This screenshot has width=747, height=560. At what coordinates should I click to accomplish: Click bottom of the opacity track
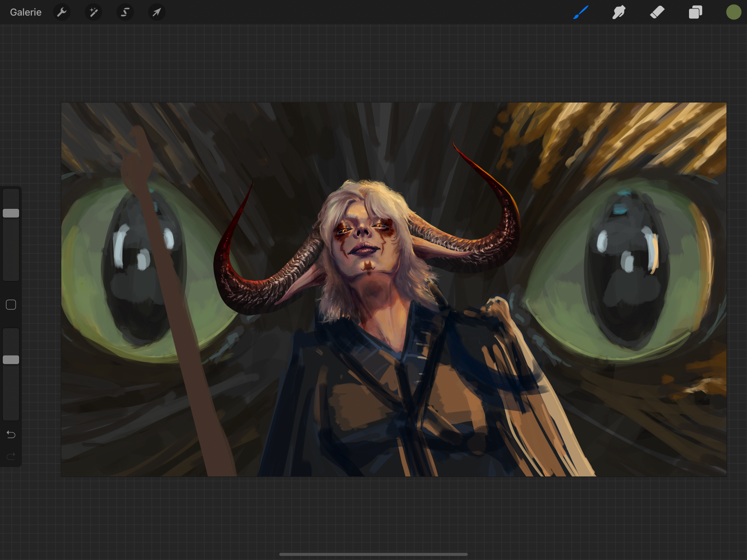pos(11,415)
